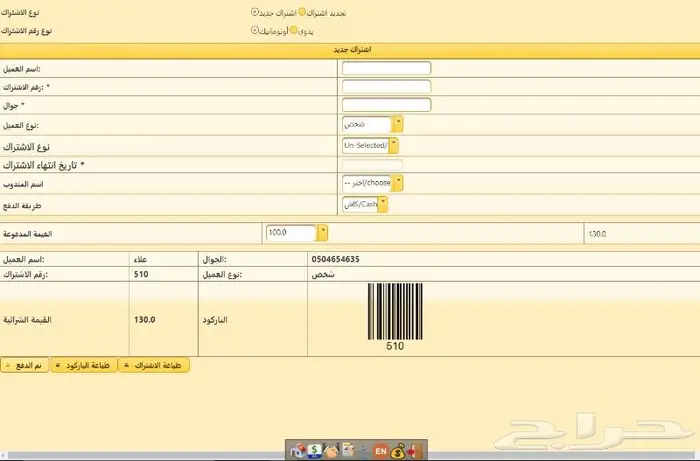Screen dimensions: 700x461
Task: Open the Un-Selected subscription type dropdown
Action: (394, 145)
